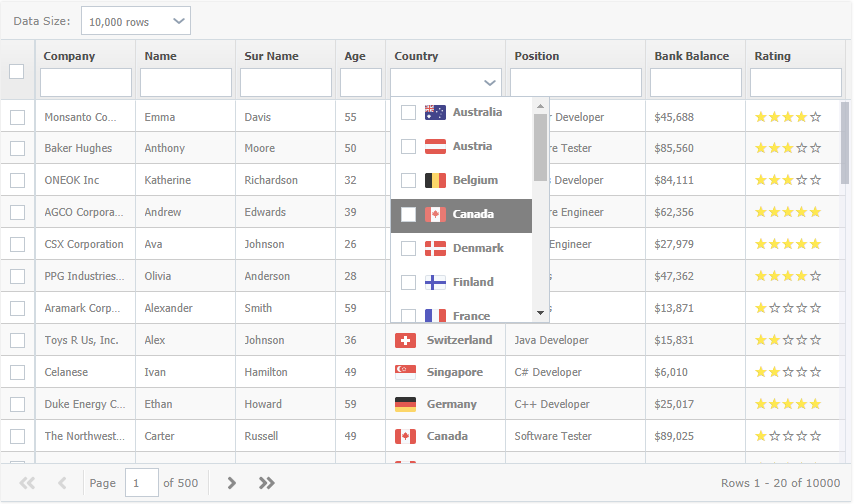Focus the Company filter input
Image resolution: width=854 pixels, height=504 pixels.
[86, 82]
